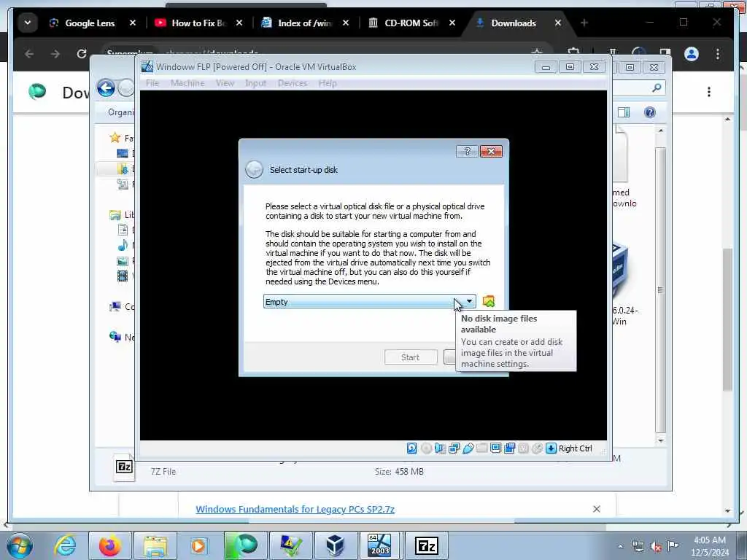Open the VirtualBox File menu

pyautogui.click(x=152, y=83)
